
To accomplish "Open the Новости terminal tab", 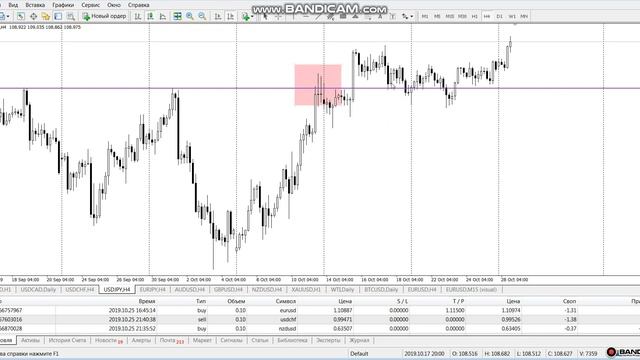I will tap(109, 340).
